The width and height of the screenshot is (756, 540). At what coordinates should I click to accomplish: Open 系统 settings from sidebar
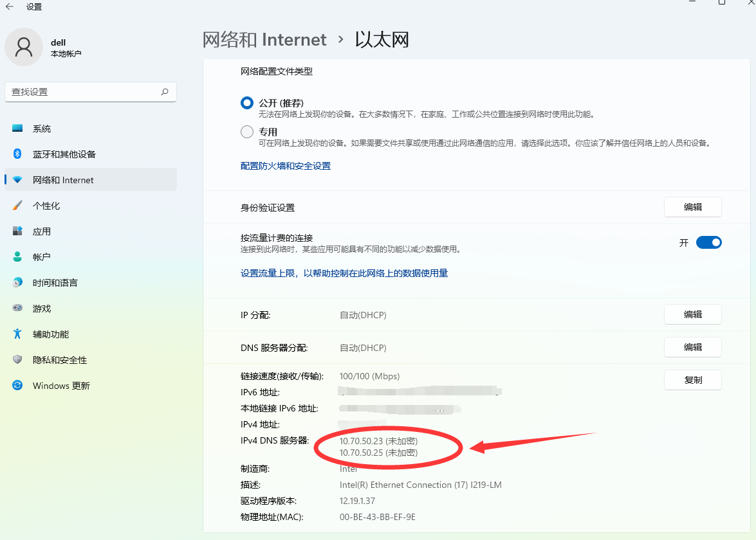click(42, 129)
